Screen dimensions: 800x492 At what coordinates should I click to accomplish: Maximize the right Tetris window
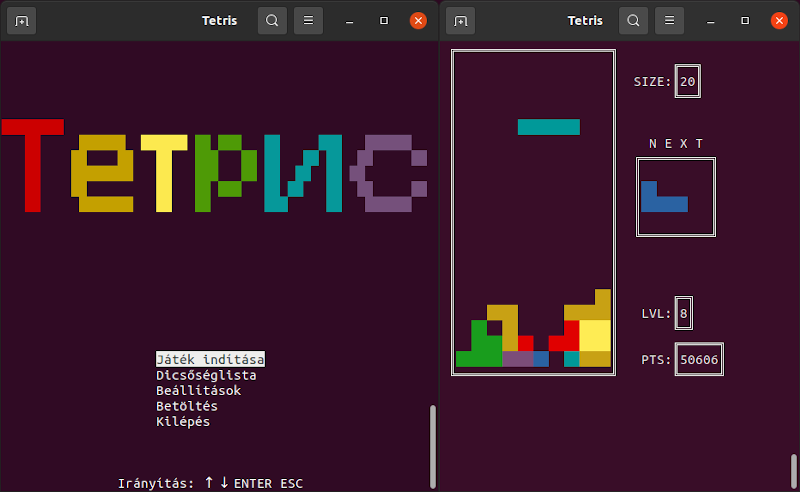point(745,21)
